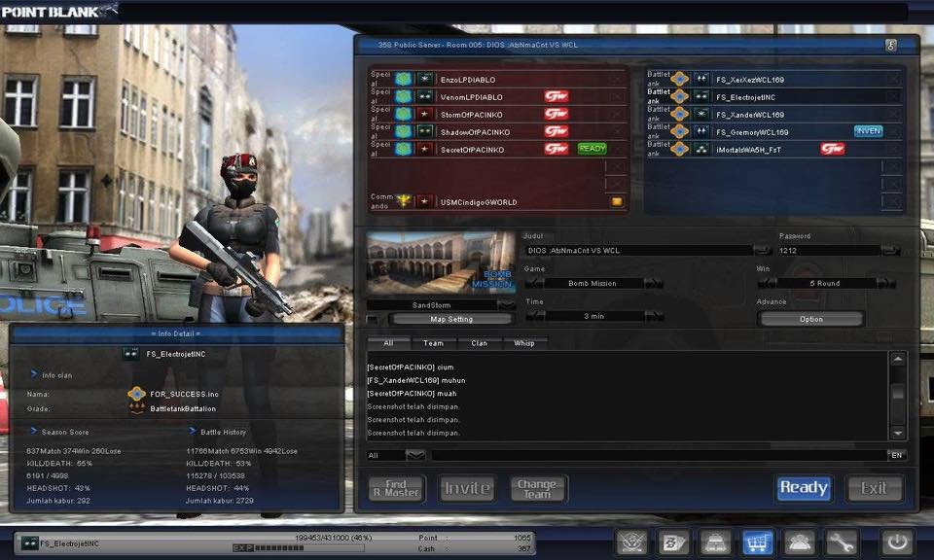Open settings with the wrench icon

pyautogui.click(x=841, y=542)
